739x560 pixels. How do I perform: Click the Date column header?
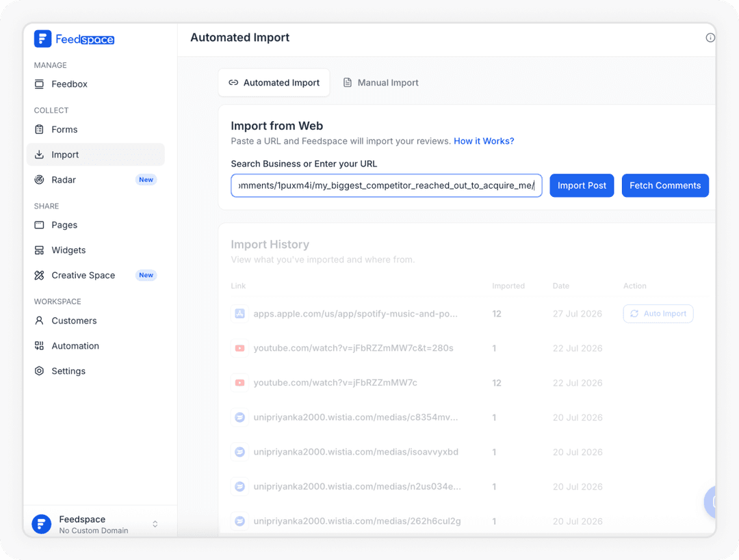pyautogui.click(x=561, y=286)
